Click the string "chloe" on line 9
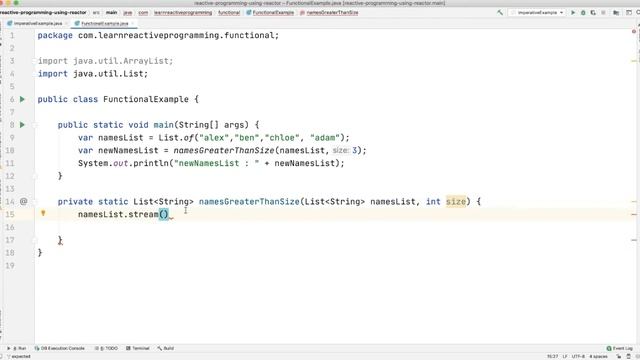 click(282, 138)
